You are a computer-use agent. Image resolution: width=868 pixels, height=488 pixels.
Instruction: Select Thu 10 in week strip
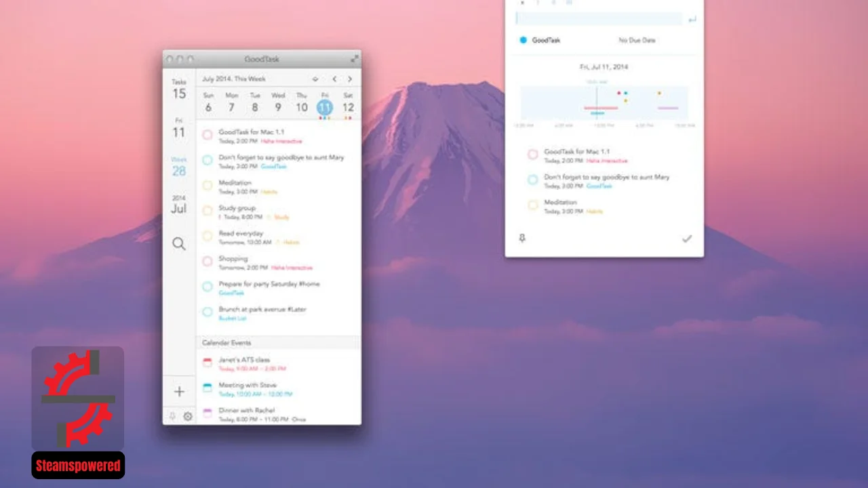302,103
